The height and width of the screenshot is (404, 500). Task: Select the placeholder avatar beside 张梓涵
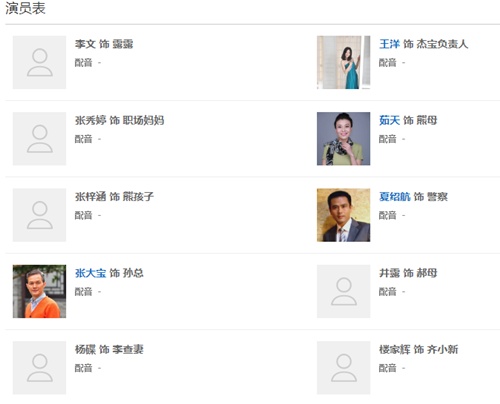point(39,215)
